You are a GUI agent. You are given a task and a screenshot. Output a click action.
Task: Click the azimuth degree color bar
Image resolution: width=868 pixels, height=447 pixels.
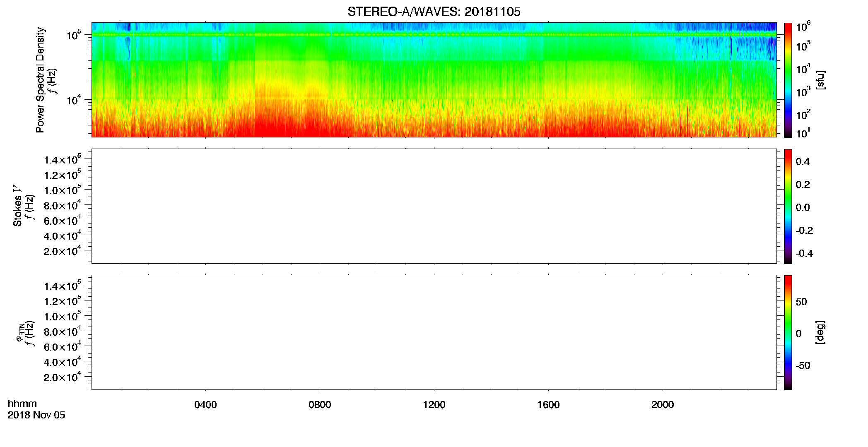[x=788, y=332]
